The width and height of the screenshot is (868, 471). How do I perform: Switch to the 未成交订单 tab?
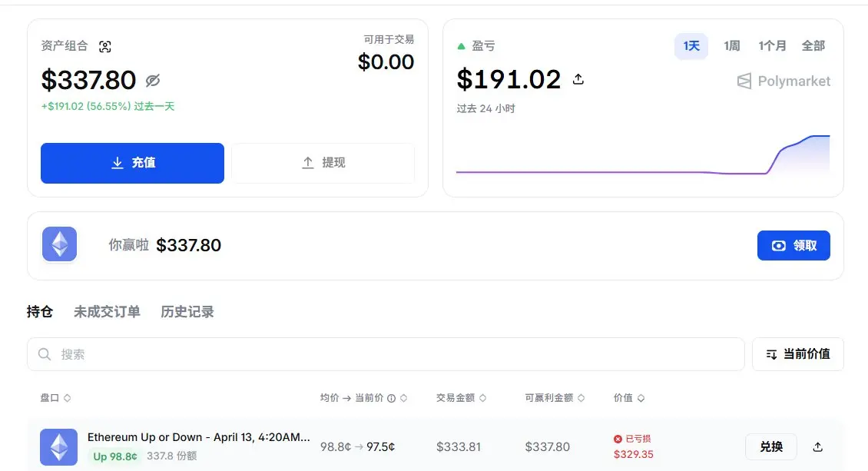click(x=107, y=312)
